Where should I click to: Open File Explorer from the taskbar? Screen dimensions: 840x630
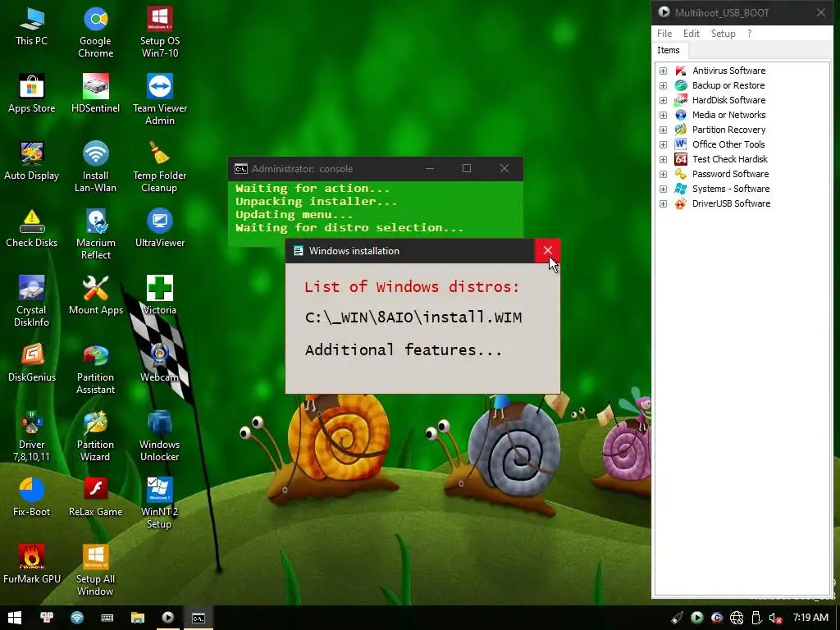(x=138, y=618)
